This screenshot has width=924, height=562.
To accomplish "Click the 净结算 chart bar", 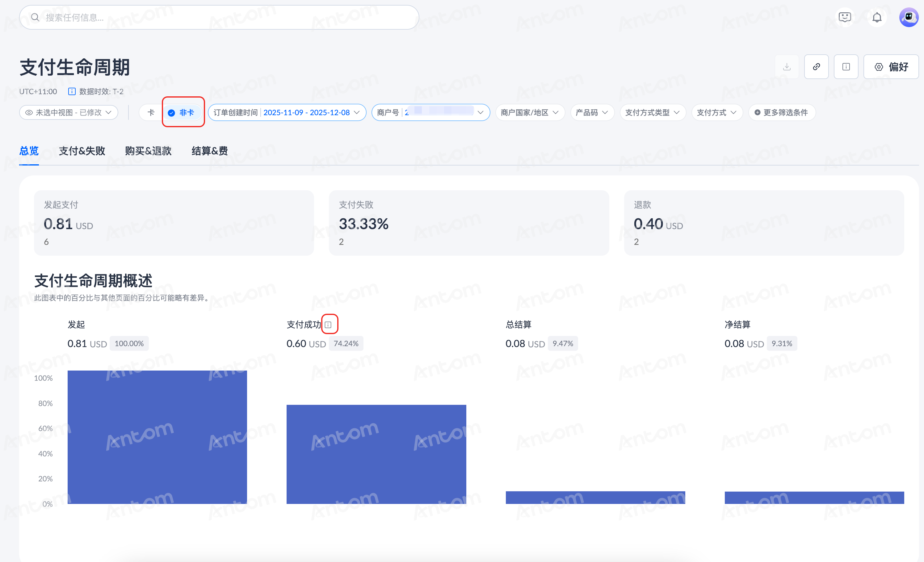I will coord(814,497).
